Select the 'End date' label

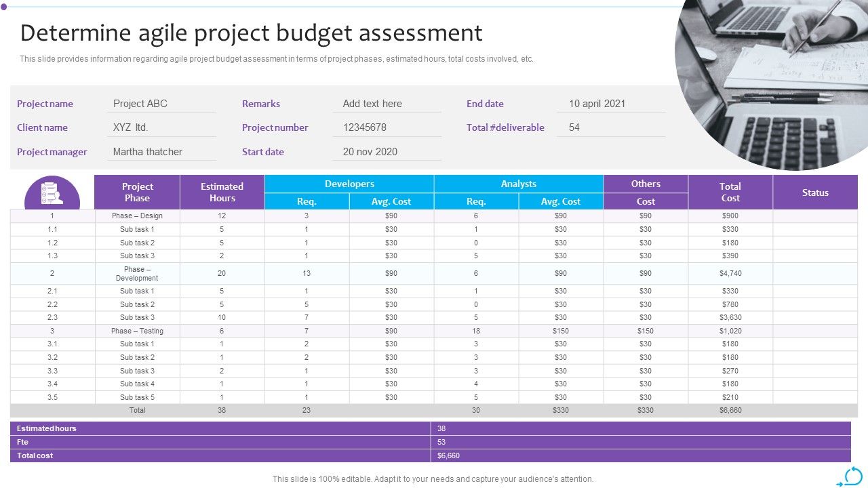pos(485,104)
